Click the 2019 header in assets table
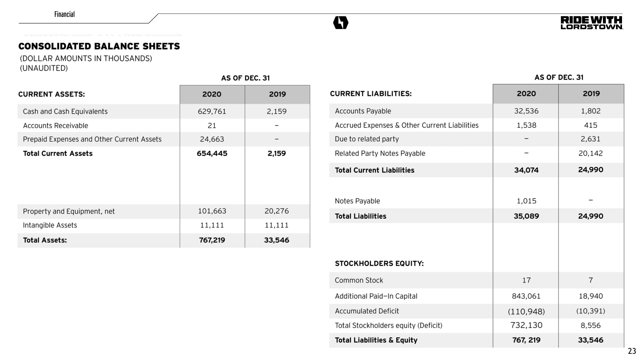Image resolution: width=644 pixels, height=362 pixels. click(277, 94)
